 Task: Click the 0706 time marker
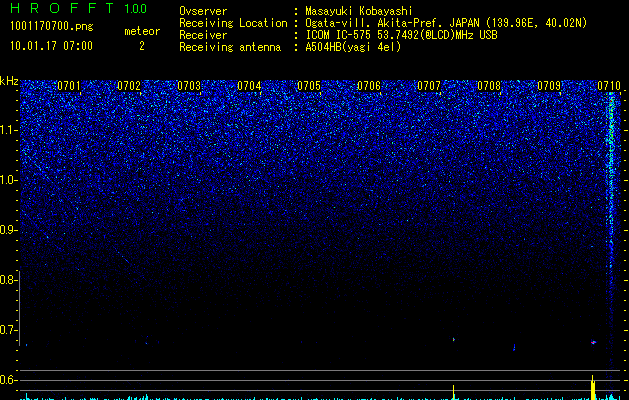369,86
